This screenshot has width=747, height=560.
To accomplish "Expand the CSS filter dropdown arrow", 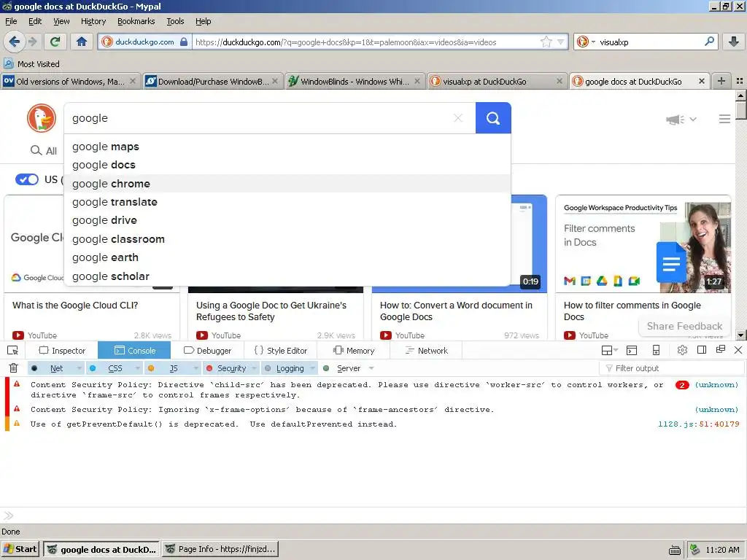I will [138, 368].
